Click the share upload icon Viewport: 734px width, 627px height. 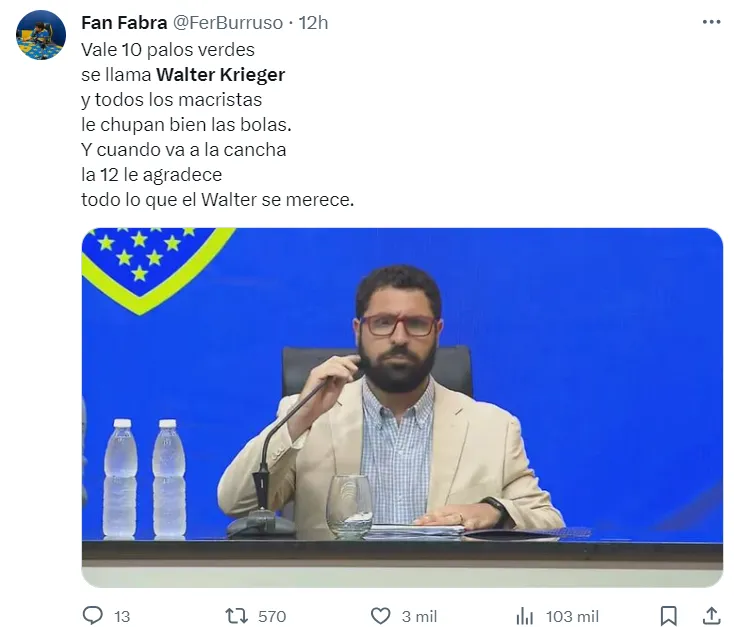click(711, 615)
